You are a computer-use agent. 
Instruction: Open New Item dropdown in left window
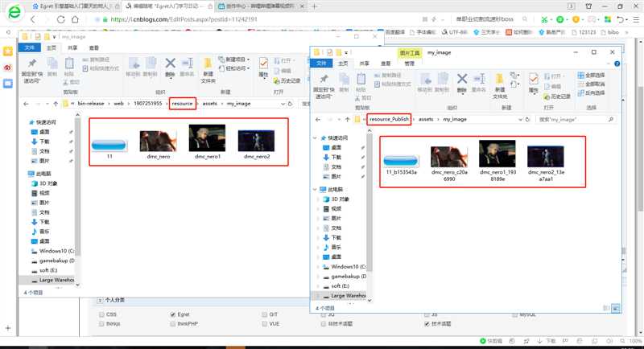click(233, 60)
